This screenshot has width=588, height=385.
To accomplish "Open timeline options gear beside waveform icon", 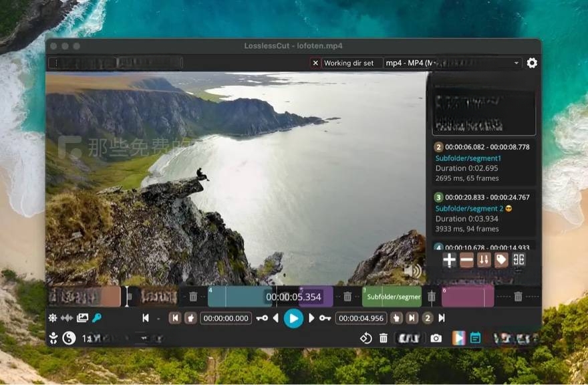I will pos(53,318).
